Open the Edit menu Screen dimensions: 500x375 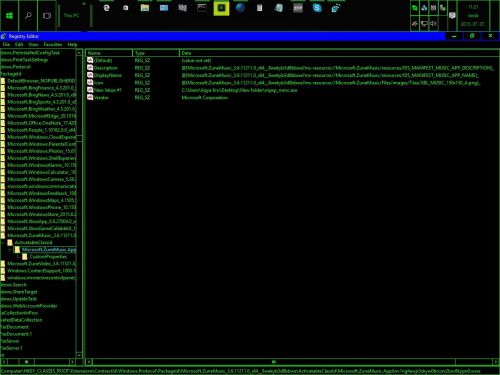tap(19, 44)
